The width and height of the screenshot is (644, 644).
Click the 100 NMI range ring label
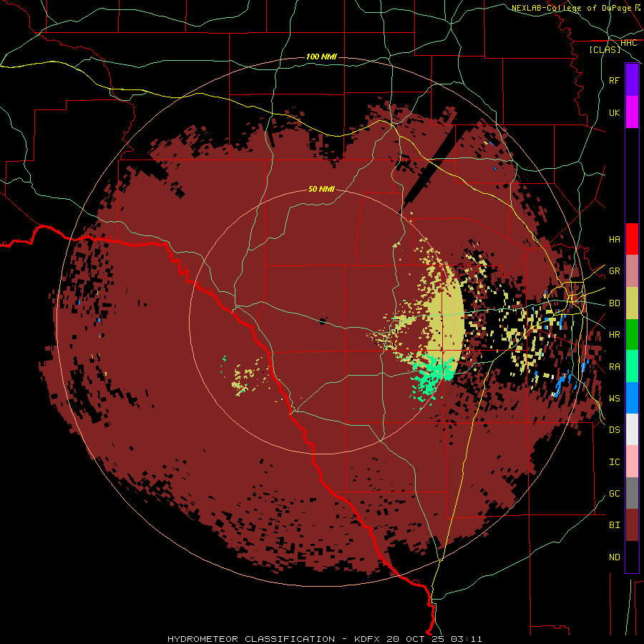pos(321,57)
